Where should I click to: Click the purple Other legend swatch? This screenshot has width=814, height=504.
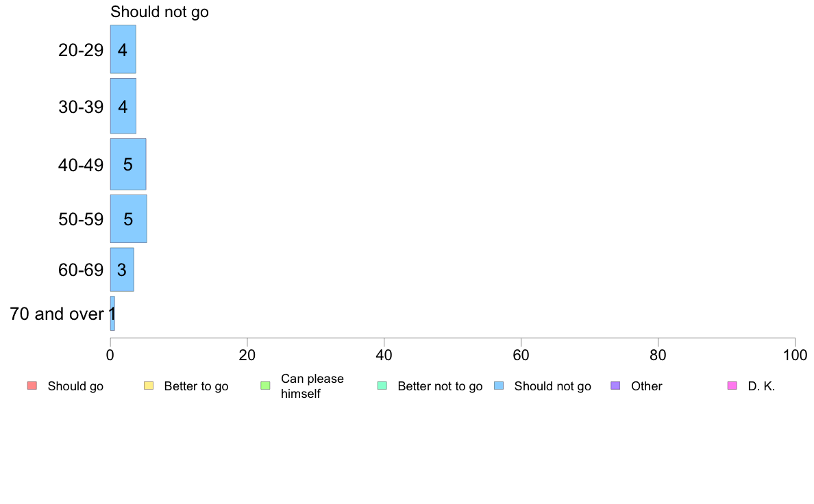tap(616, 386)
